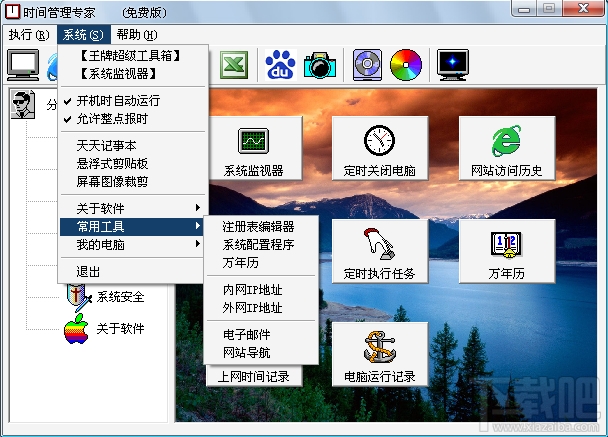The width and height of the screenshot is (608, 437).
Task: Click the shield and sword 系统安全 icon
Action: (x=78, y=297)
